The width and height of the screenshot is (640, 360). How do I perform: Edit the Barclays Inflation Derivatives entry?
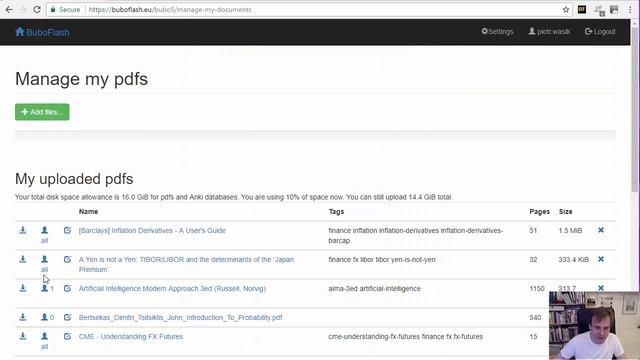pos(67,230)
